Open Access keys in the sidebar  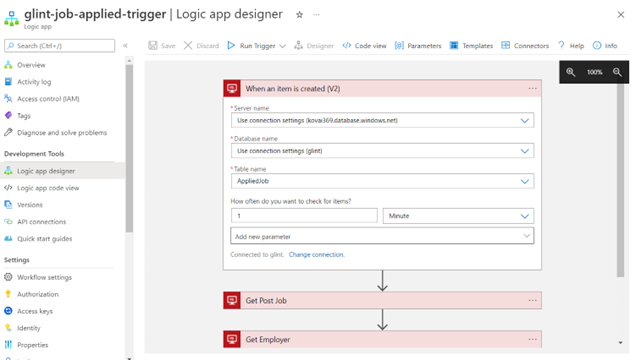[35, 311]
